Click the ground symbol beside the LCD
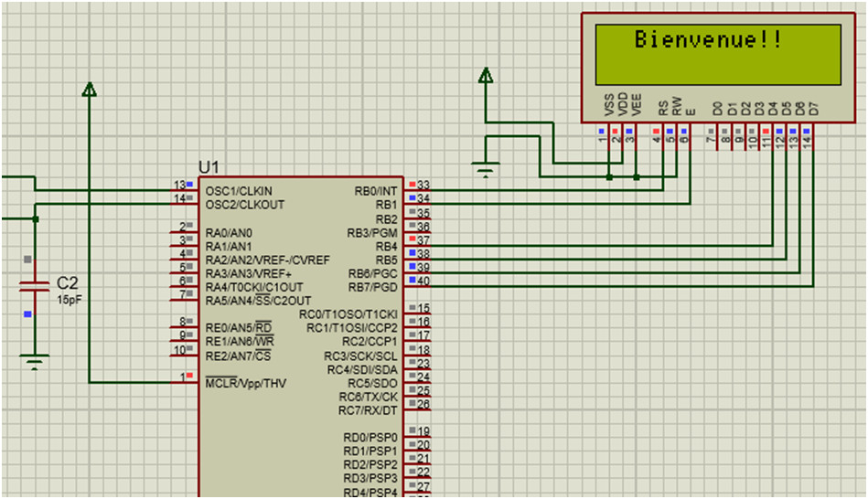868x499 pixels. point(486,168)
